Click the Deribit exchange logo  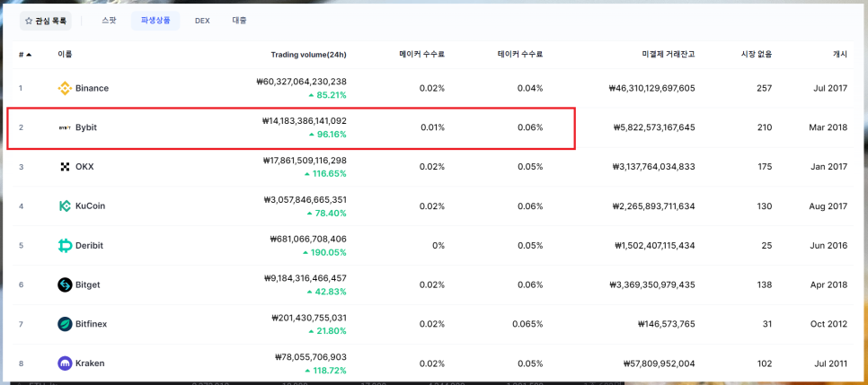[x=65, y=245]
